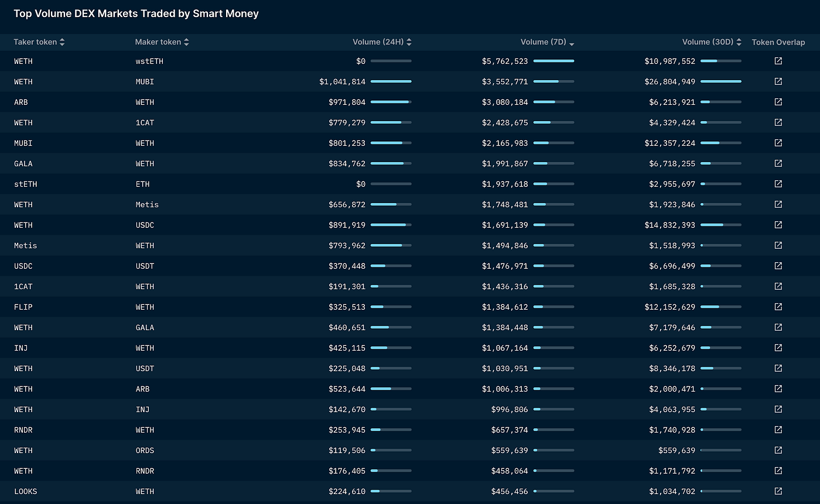This screenshot has width=820, height=504.
Task: Open token overlap link for WETH/USDC row
Action: [778, 225]
